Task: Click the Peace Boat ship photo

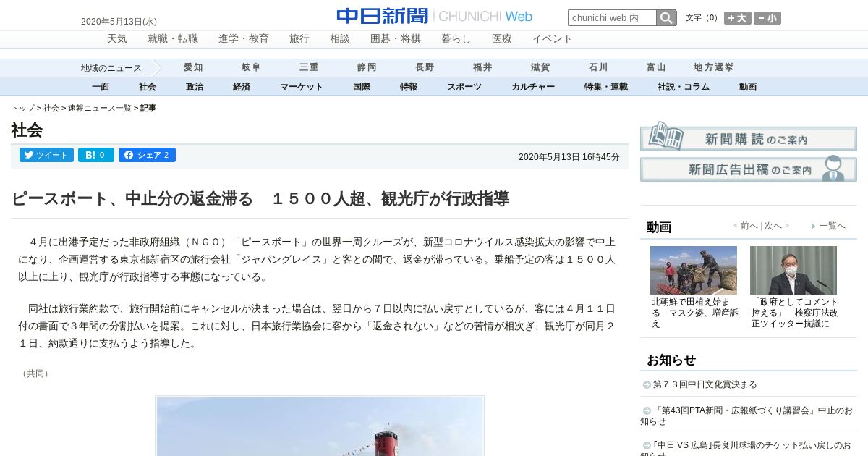Action: [x=320, y=426]
